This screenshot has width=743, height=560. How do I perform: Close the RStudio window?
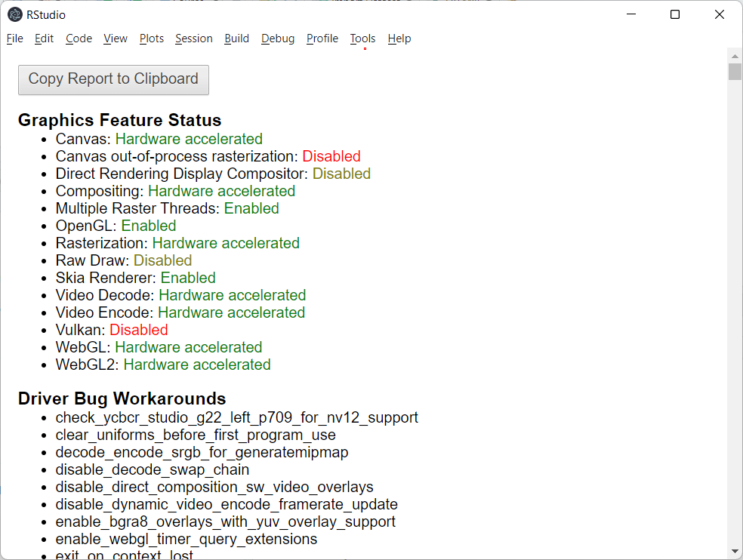click(720, 14)
